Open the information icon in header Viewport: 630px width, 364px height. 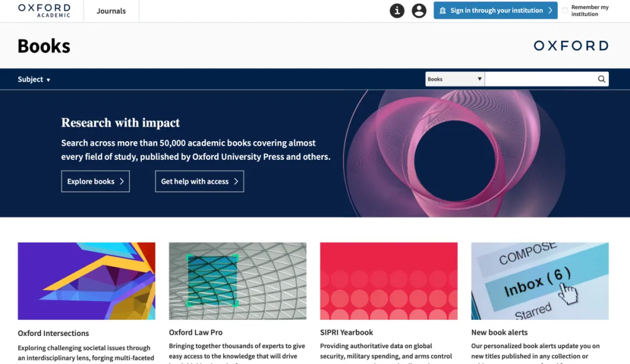pyautogui.click(x=397, y=11)
